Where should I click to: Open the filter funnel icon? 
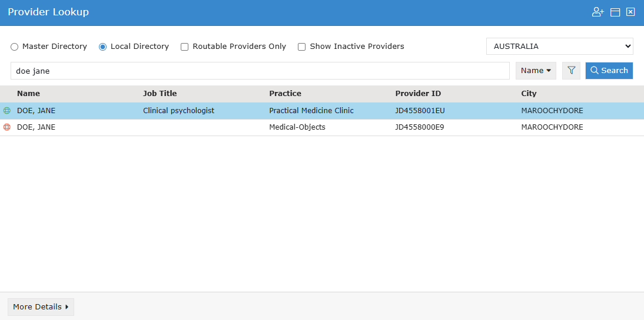point(571,71)
